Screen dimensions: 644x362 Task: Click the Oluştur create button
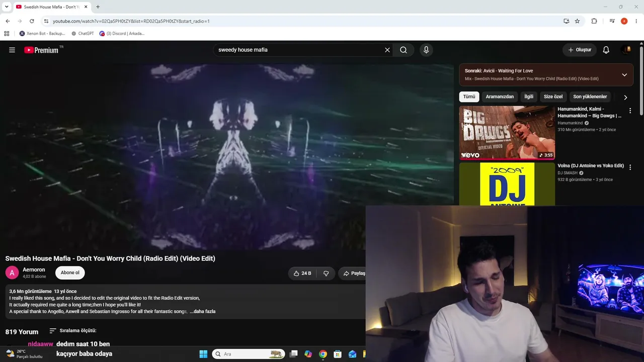(x=580, y=50)
